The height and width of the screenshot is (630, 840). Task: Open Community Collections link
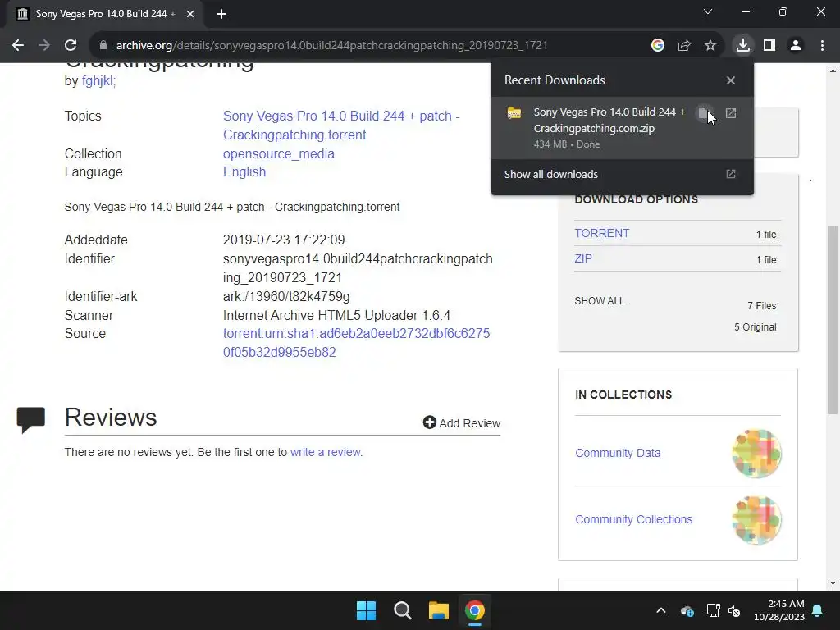point(634,519)
